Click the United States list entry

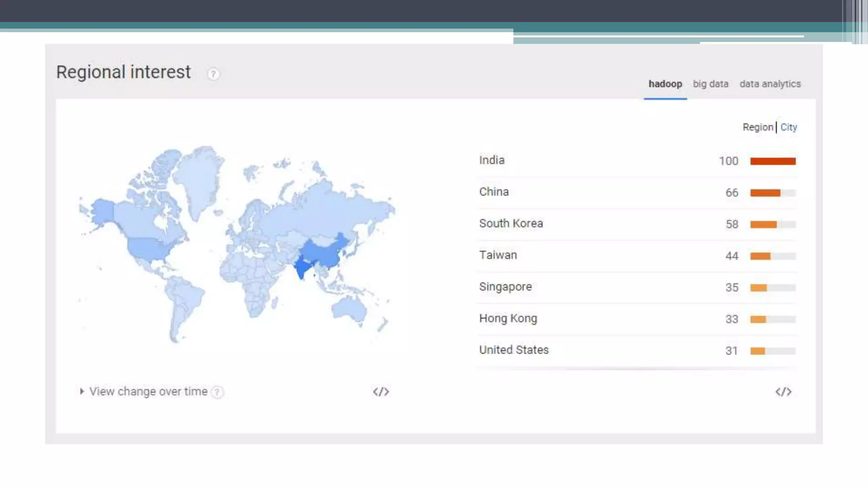point(514,350)
